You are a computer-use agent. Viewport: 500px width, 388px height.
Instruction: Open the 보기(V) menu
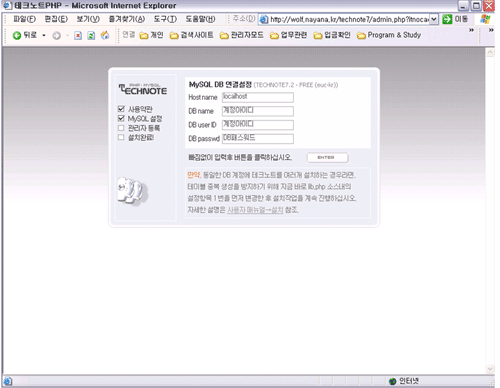click(x=88, y=19)
